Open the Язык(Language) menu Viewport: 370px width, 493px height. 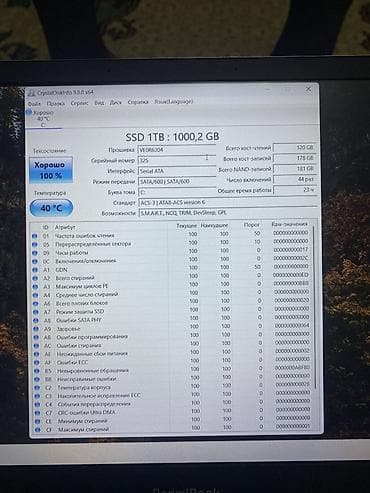click(x=173, y=101)
